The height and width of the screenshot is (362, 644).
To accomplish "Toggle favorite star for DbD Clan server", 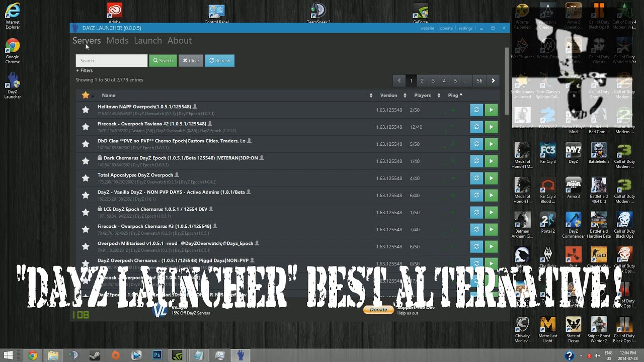I will click(86, 144).
